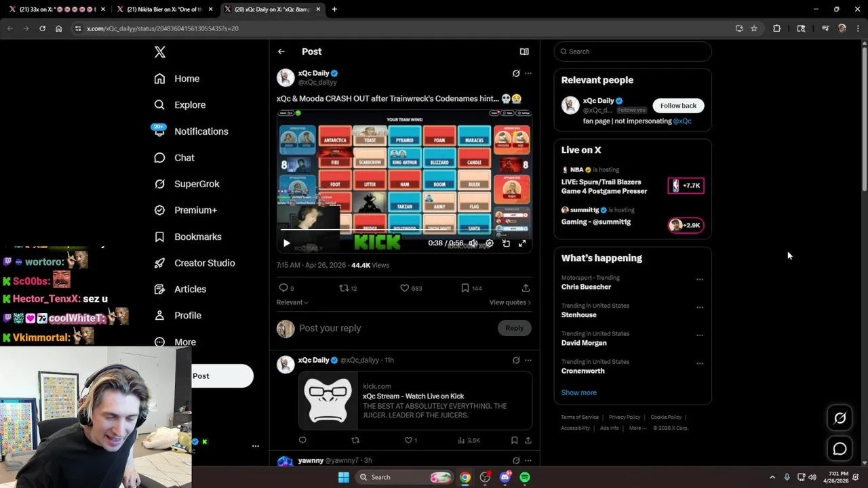
Task: Click Show more under What's happening
Action: pos(578,392)
